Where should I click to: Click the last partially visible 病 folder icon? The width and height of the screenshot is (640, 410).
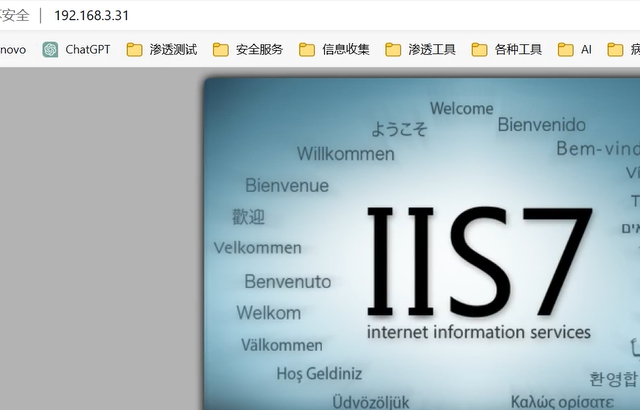(x=616, y=49)
